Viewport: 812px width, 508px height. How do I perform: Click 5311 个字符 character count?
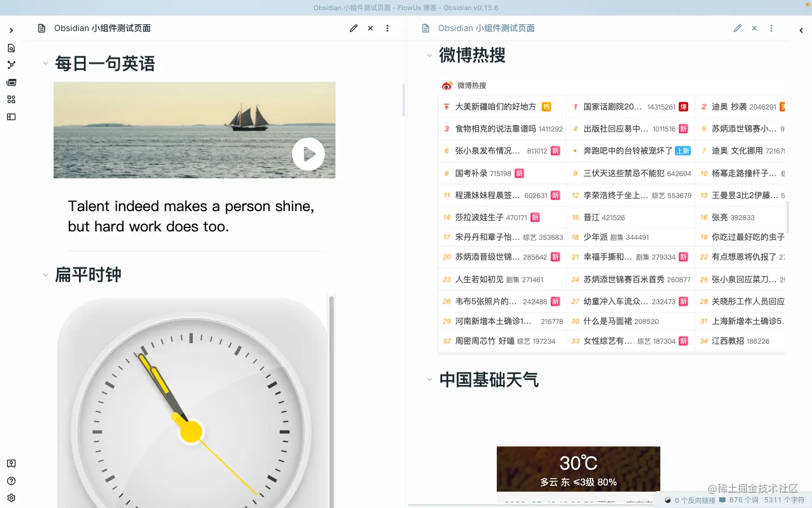(x=784, y=500)
